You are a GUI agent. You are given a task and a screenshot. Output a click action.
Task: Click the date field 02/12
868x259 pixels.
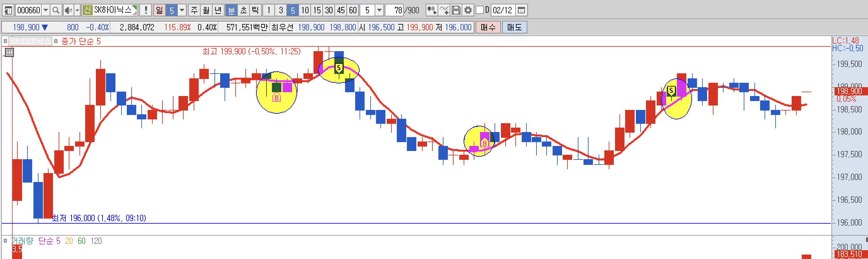tap(503, 10)
